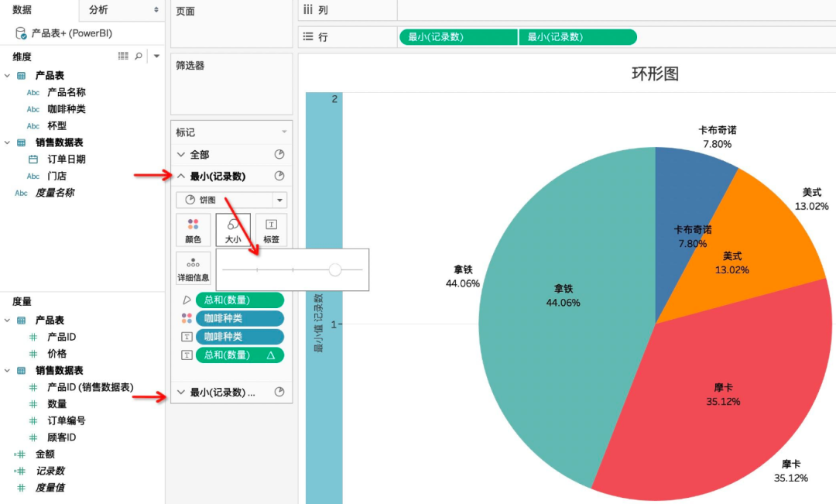Click the angle icon left of 总和(数量) pill
This screenshot has width=836, height=504.
(187, 300)
